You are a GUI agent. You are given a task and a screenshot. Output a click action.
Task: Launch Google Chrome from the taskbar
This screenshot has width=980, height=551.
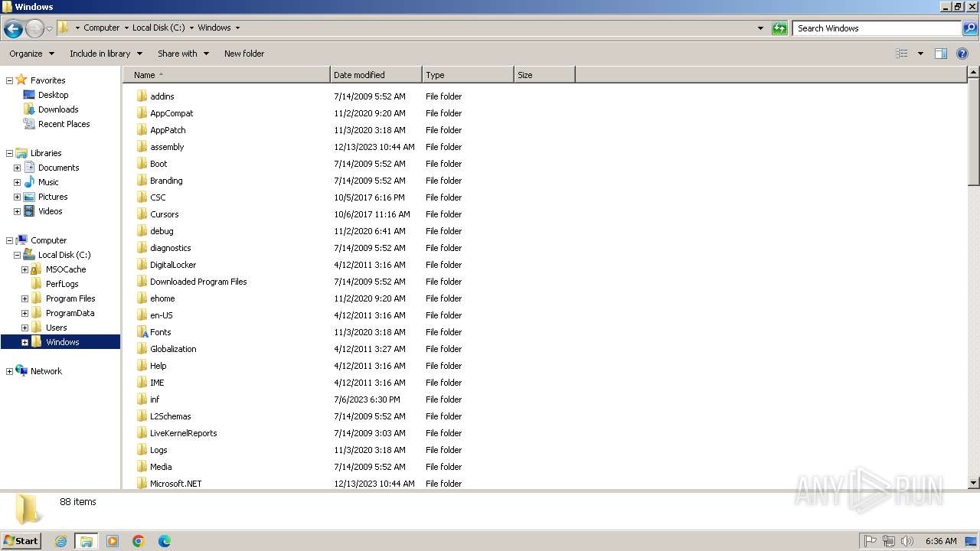[139, 541]
